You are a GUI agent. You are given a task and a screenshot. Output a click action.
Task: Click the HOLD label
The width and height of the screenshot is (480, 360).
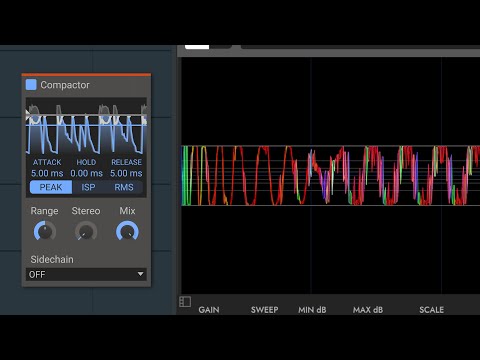tap(86, 162)
